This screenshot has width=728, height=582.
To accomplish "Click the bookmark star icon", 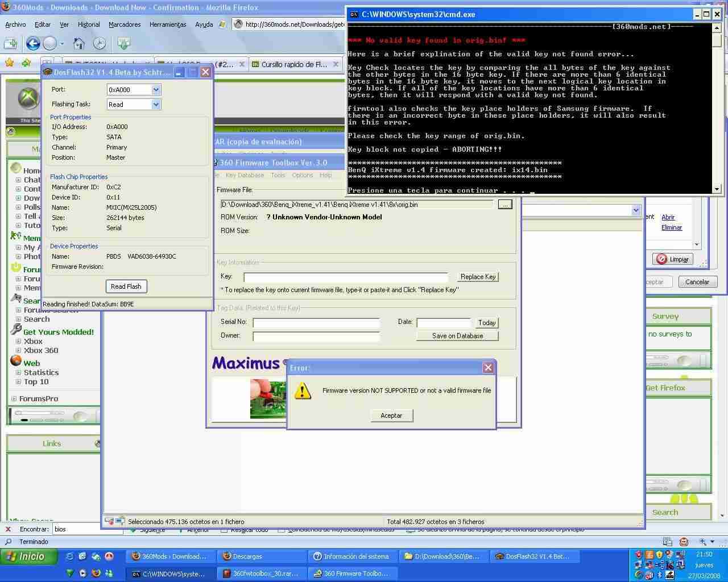I will coord(9,63).
